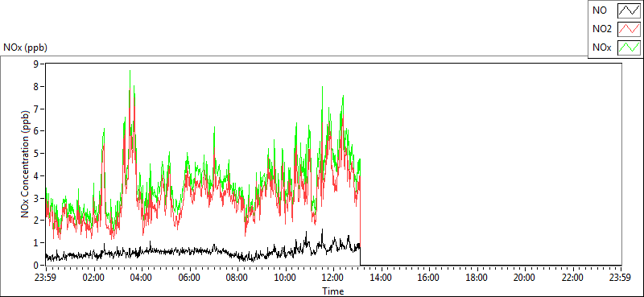Click the 9 maximum value on y-axis

36,64
